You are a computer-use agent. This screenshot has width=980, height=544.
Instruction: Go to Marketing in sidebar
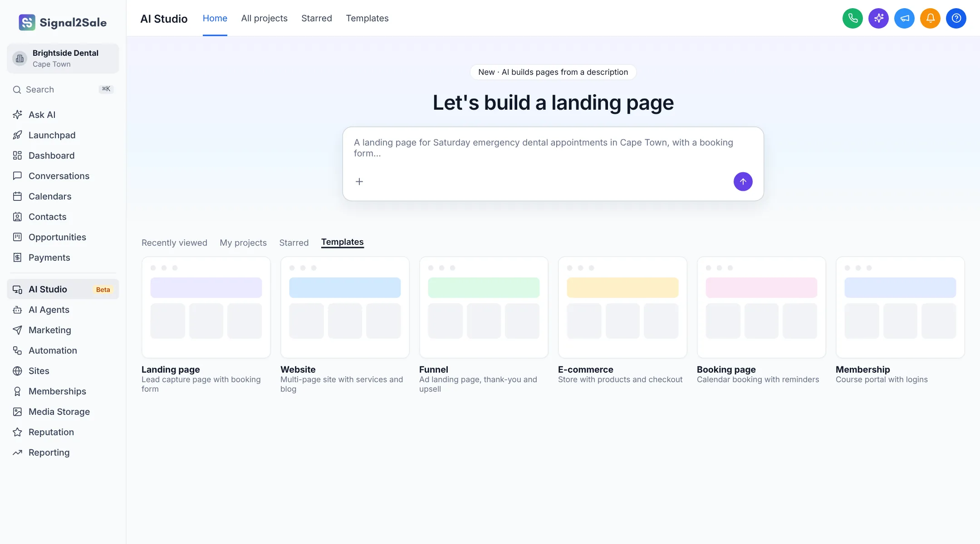pyautogui.click(x=63, y=330)
